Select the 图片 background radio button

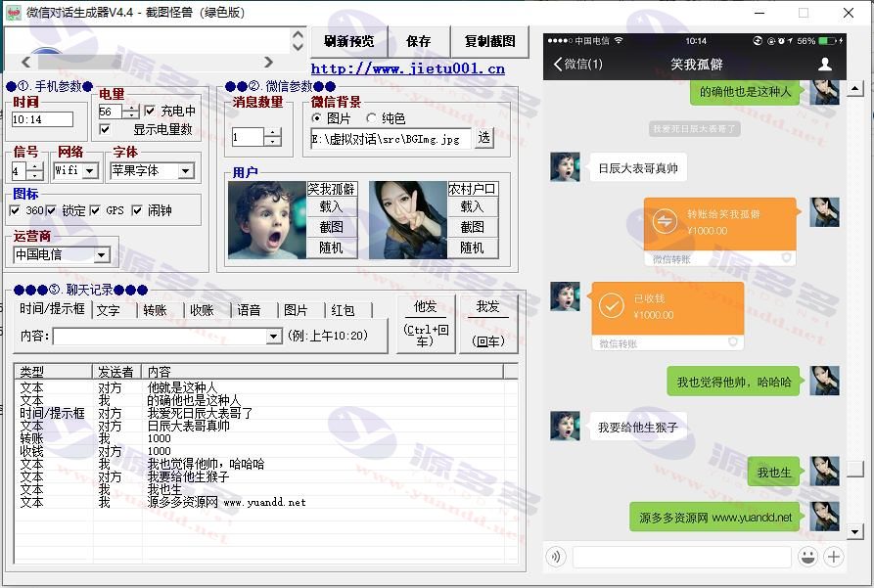click(316, 118)
